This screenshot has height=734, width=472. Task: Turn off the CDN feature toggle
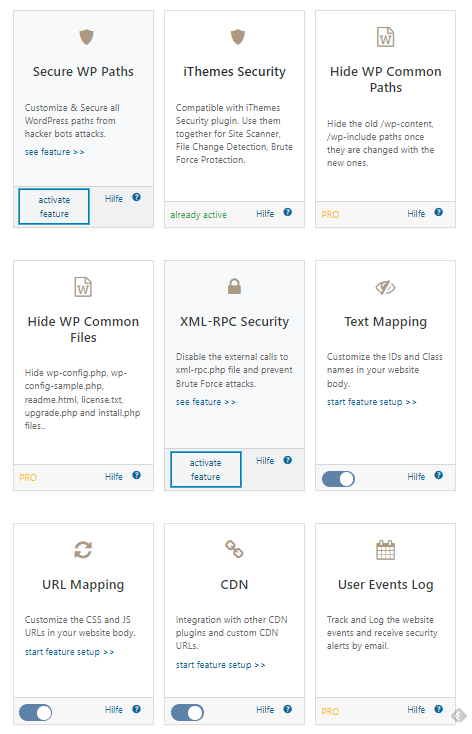187,713
